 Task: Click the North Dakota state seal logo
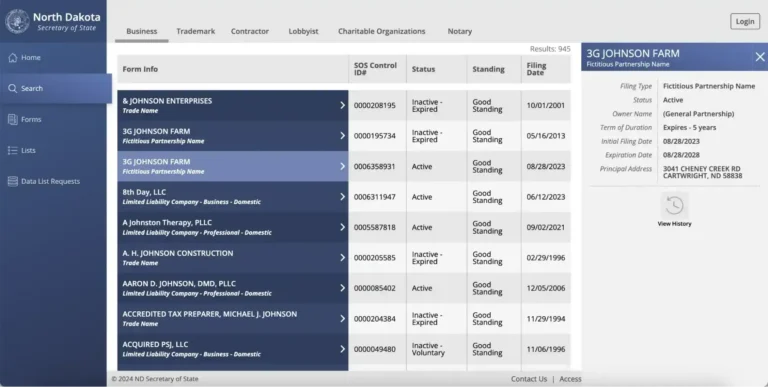coord(17,21)
